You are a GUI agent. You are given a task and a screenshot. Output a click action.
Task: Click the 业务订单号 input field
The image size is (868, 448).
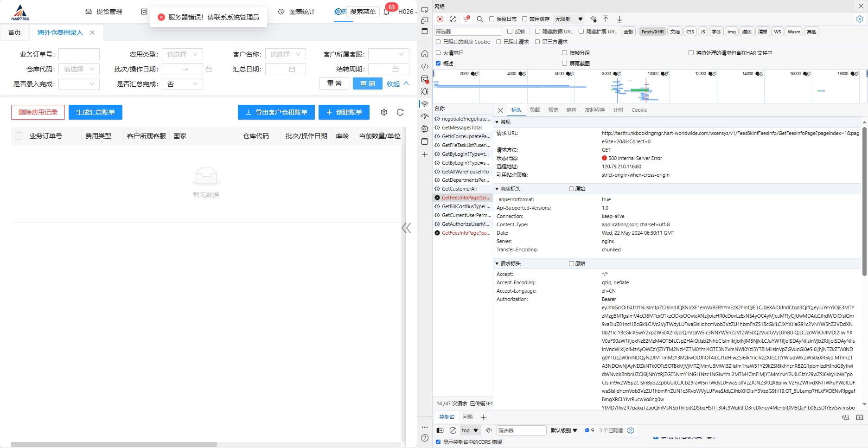pyautogui.click(x=79, y=54)
